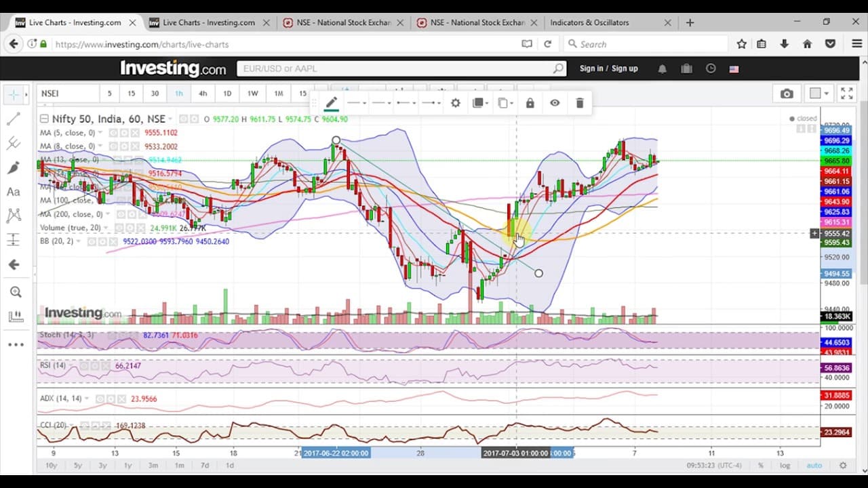This screenshot has height=488, width=868.
Task: Enter fullscreen chart mode
Action: [x=847, y=94]
